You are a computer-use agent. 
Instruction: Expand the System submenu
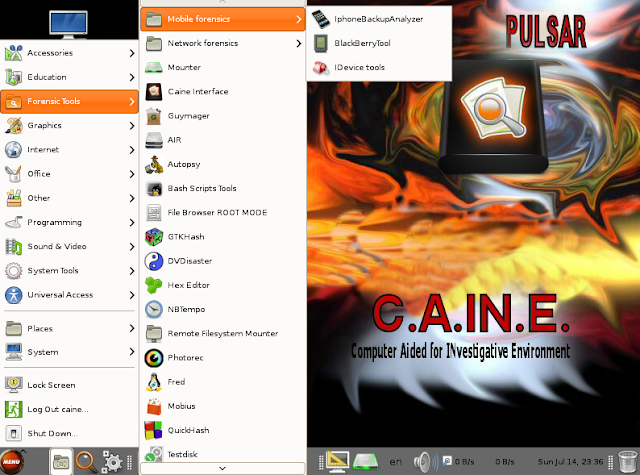(x=69, y=352)
